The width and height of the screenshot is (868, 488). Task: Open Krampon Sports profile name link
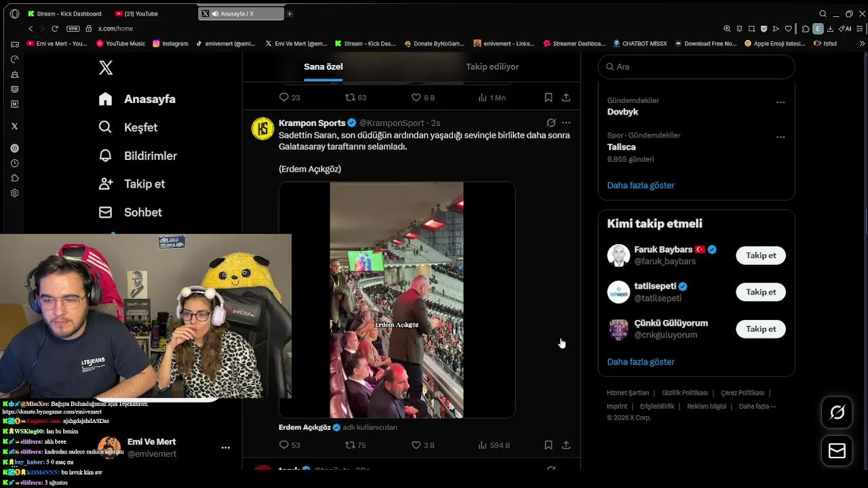pyautogui.click(x=312, y=123)
